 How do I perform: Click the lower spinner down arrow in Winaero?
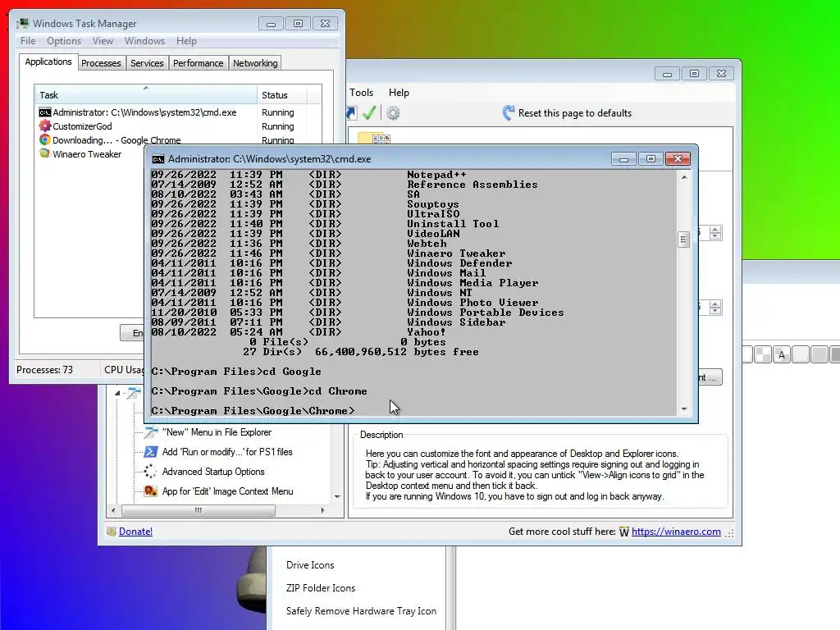pyautogui.click(x=715, y=311)
